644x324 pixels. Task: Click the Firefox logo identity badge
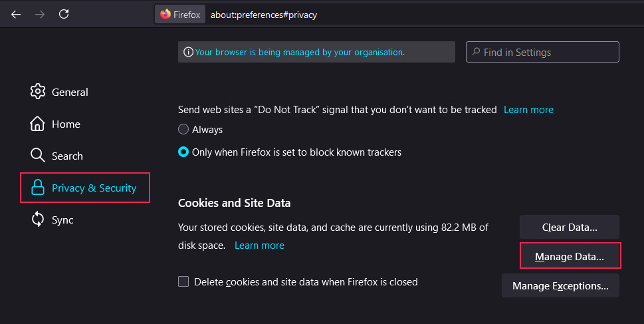pyautogui.click(x=180, y=15)
